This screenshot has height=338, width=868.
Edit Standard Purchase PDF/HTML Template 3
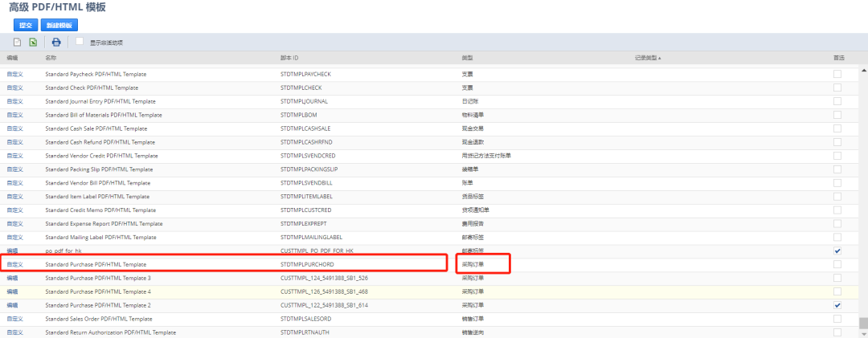[x=12, y=278]
